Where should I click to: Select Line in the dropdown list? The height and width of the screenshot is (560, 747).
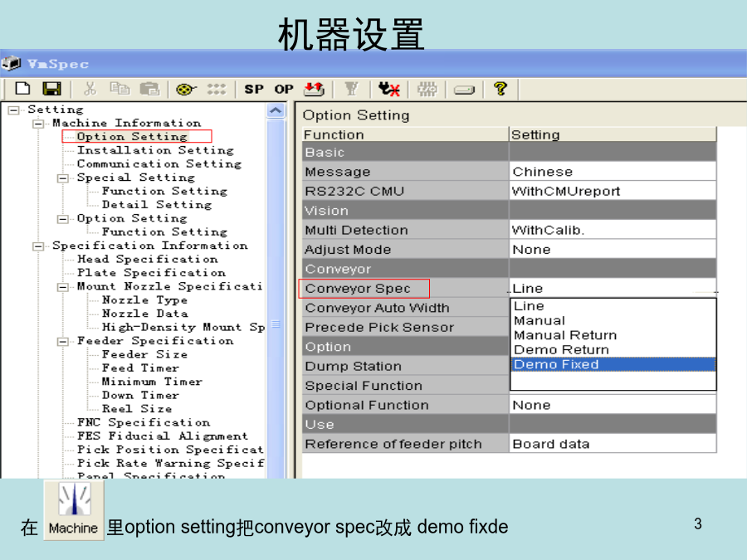pyautogui.click(x=613, y=306)
